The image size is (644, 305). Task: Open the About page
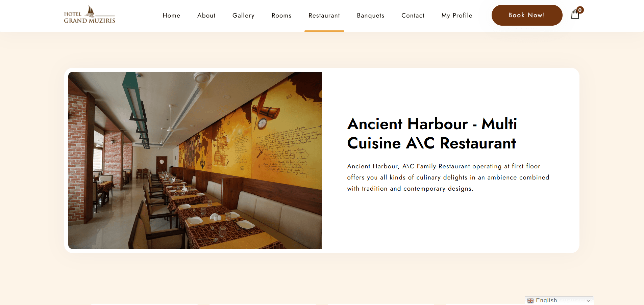coord(206,16)
